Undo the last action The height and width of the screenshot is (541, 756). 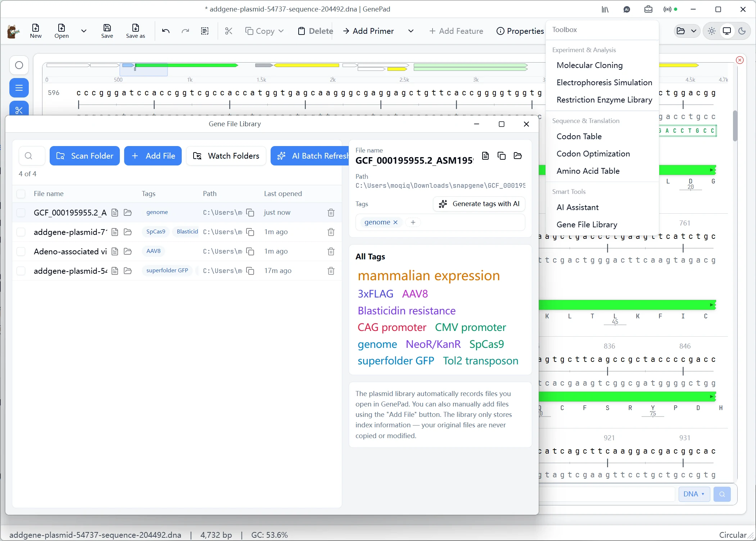(166, 31)
